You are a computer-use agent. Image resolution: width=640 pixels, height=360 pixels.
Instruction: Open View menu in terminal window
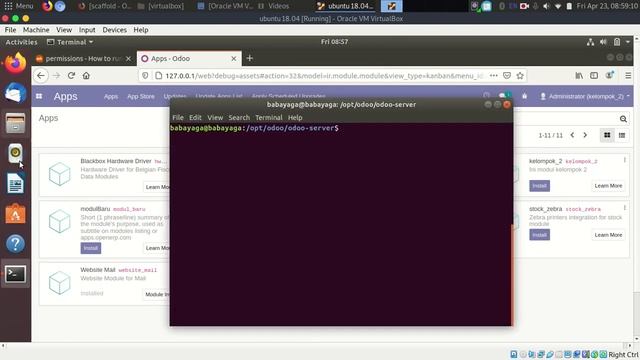[215, 118]
